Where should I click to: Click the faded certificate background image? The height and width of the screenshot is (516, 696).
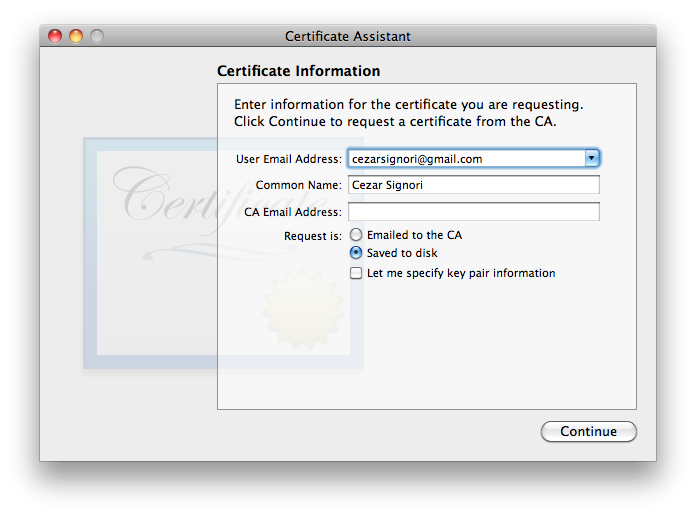pos(150,250)
